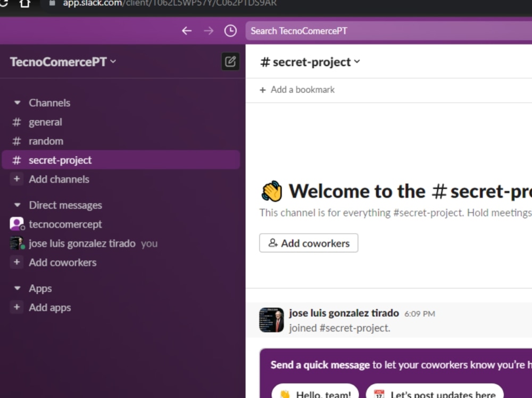Click the padlock site info icon
532x398 pixels.
(52, 3)
